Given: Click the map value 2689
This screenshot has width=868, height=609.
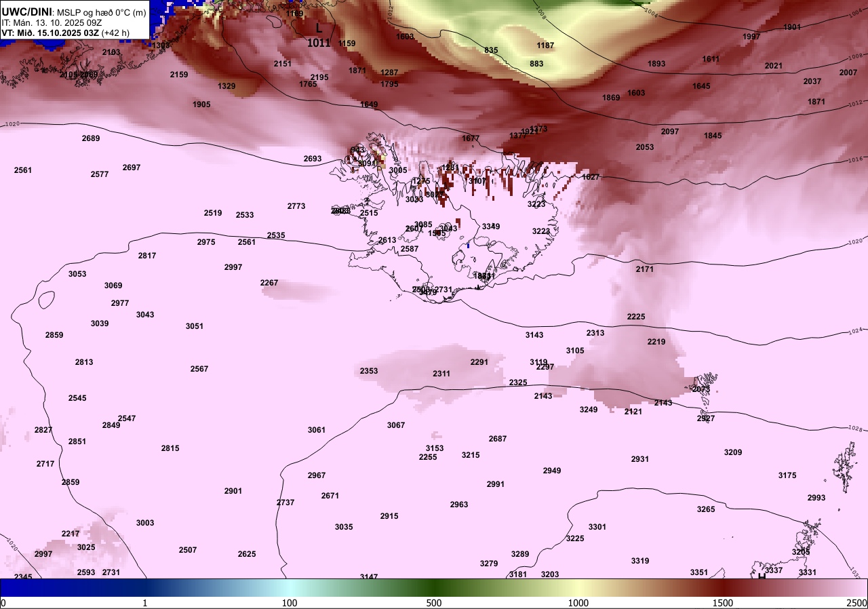Looking at the screenshot, I should pyautogui.click(x=91, y=138).
